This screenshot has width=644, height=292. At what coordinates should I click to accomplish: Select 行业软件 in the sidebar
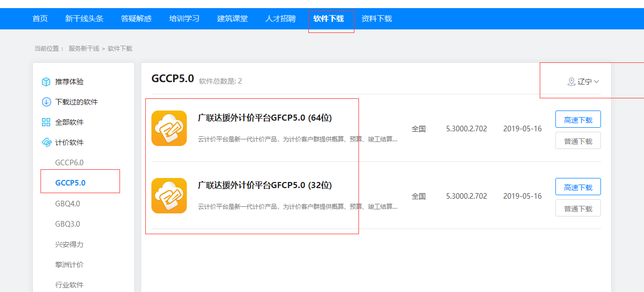point(69,285)
